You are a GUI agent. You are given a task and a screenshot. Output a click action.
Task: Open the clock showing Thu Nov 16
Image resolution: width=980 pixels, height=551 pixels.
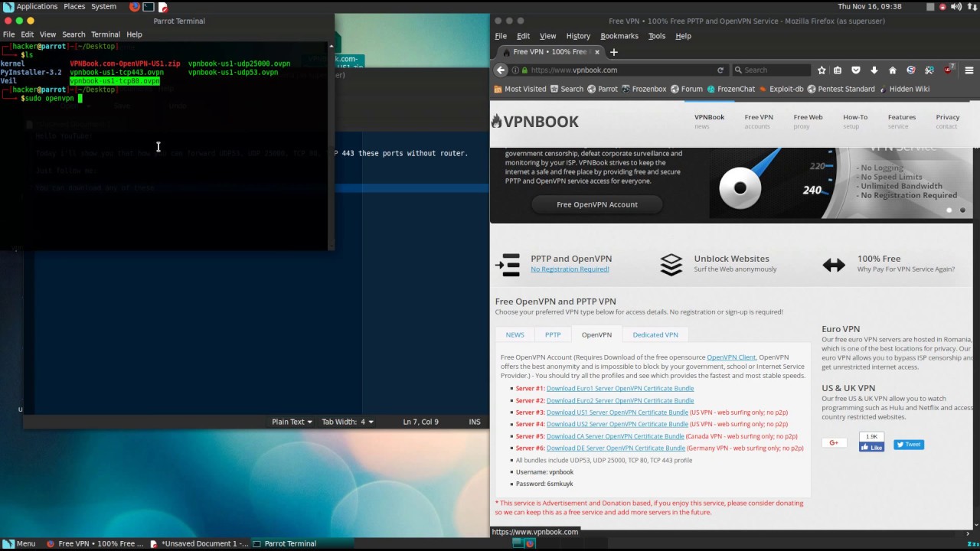click(x=870, y=6)
